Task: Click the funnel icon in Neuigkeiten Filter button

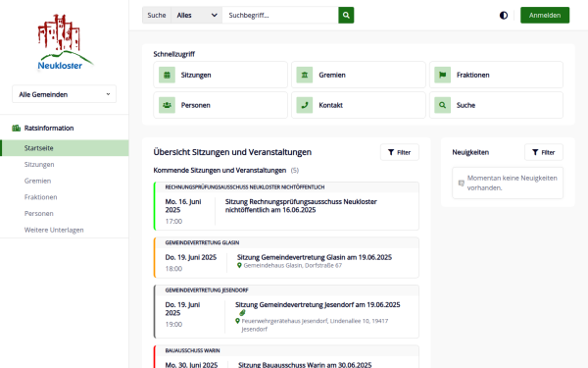Action: [535, 152]
